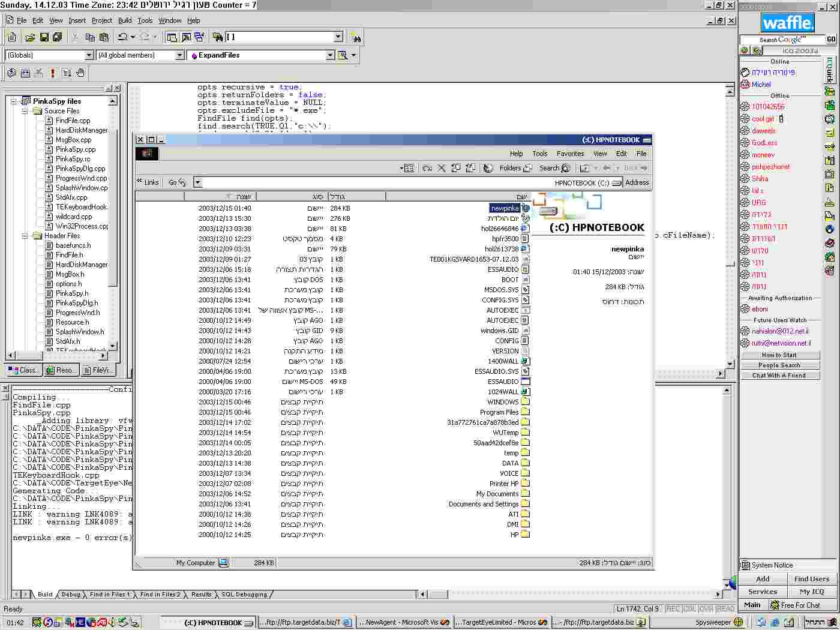Click the Views icon in HPNOTEBOOK toolbar
Viewport: 840px width, 630px height.
(x=409, y=168)
